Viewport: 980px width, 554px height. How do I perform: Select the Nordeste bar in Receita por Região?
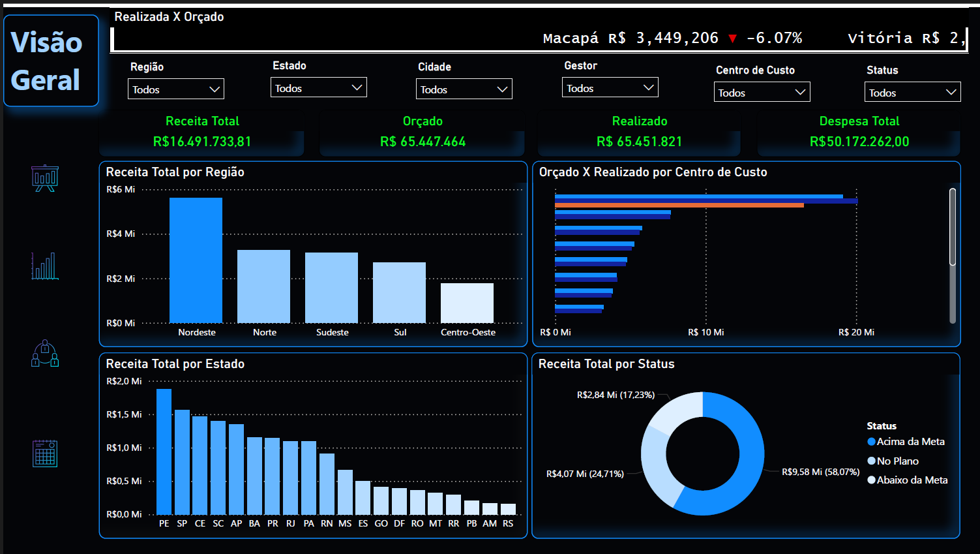(196, 261)
